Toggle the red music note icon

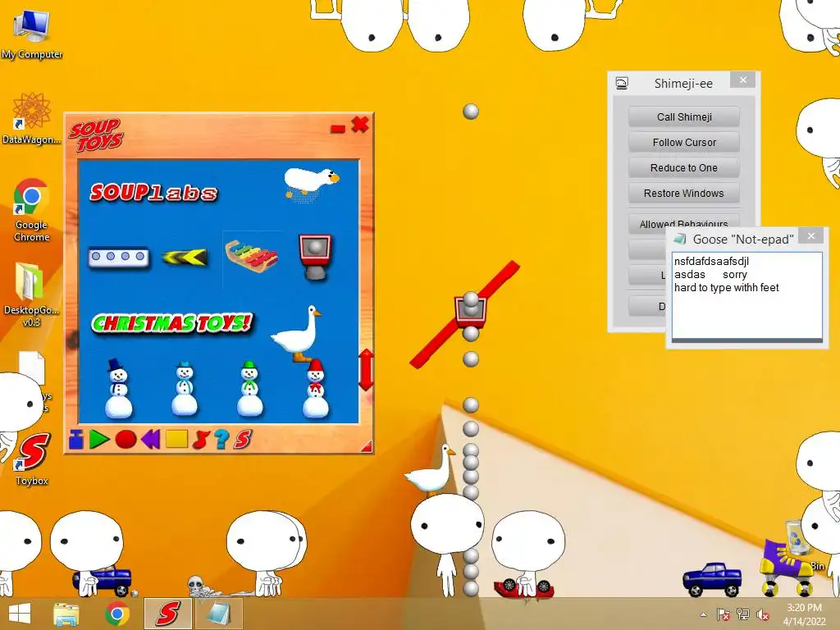point(200,440)
